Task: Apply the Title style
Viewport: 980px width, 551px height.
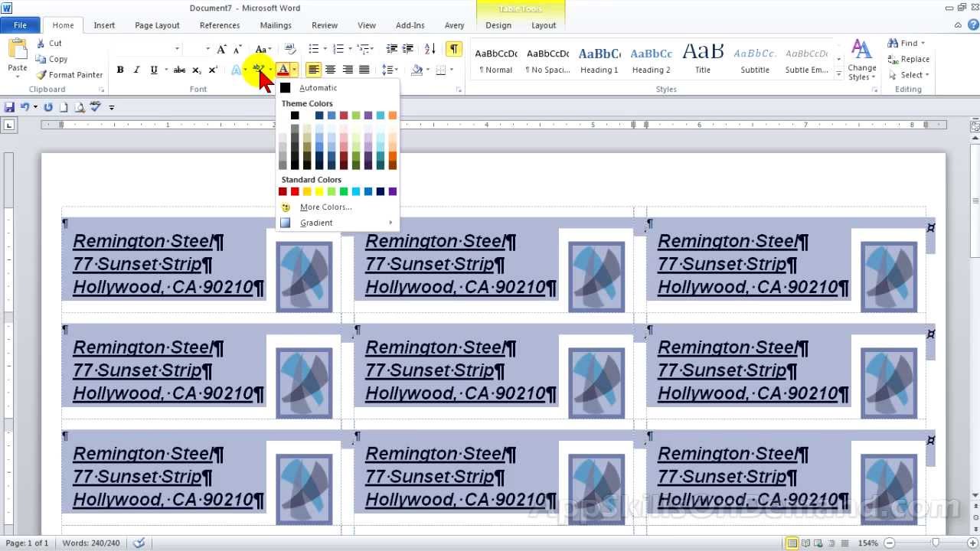Action: [703, 60]
